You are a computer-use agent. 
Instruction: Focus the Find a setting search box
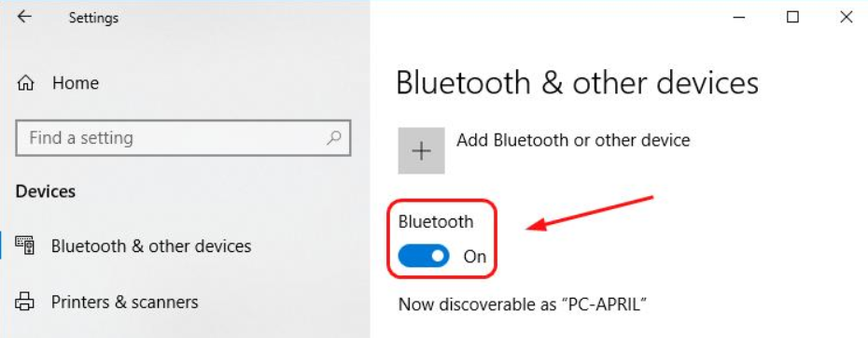[x=183, y=137]
